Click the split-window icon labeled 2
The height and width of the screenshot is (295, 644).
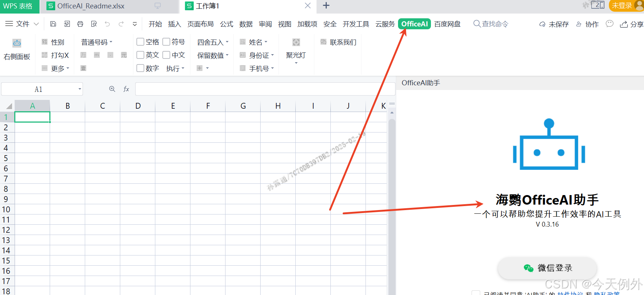[x=598, y=5]
